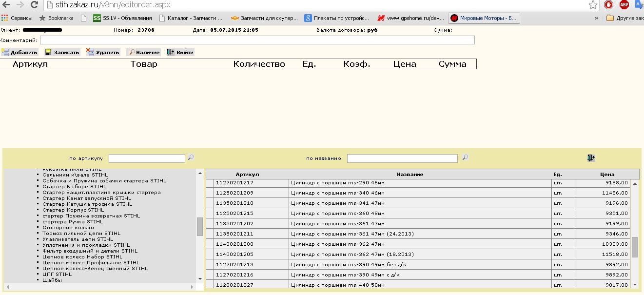This screenshot has height=295, width=644.
Task: Open the Bookmarks bar item
Action: pyautogui.click(x=56, y=18)
